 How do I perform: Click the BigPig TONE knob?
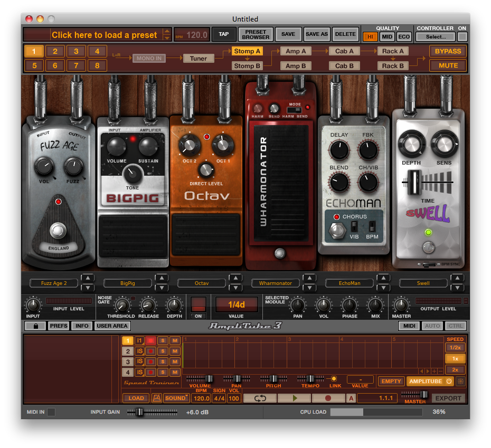pyautogui.click(x=133, y=174)
